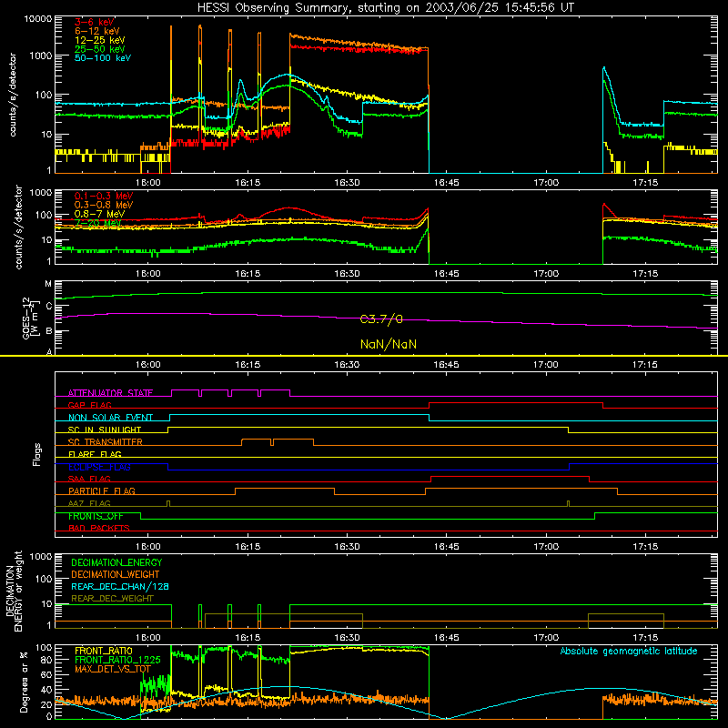Select the FLARE_FLAG label
The image size is (728, 728).
95,454
